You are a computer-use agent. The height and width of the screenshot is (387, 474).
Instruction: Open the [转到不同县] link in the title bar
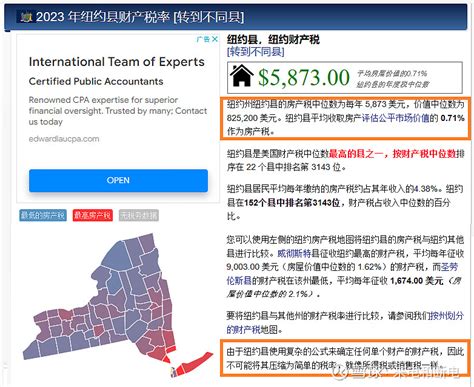(209, 17)
